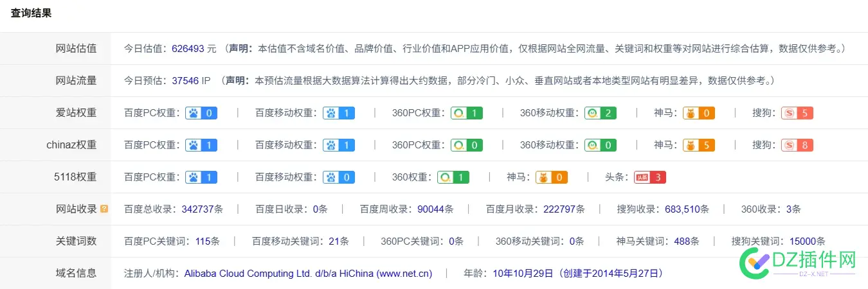This screenshot has width=868, height=289.
Task: Click the chinaz权重 row label
Action: [x=71, y=144]
